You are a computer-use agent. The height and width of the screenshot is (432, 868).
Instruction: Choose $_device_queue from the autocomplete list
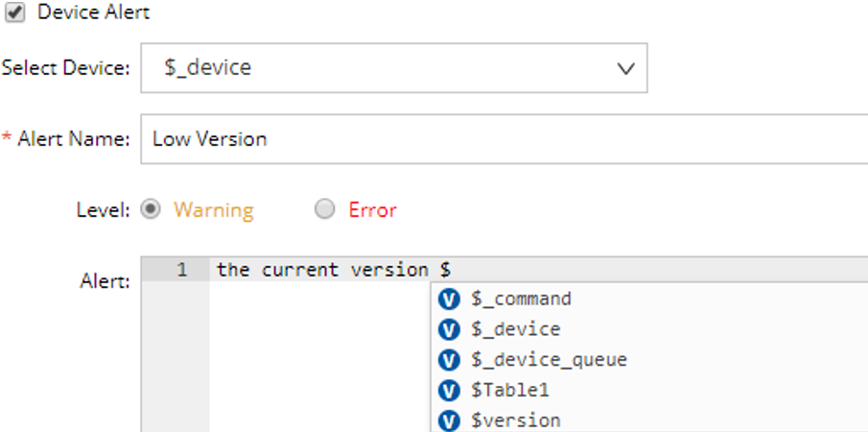click(x=549, y=360)
